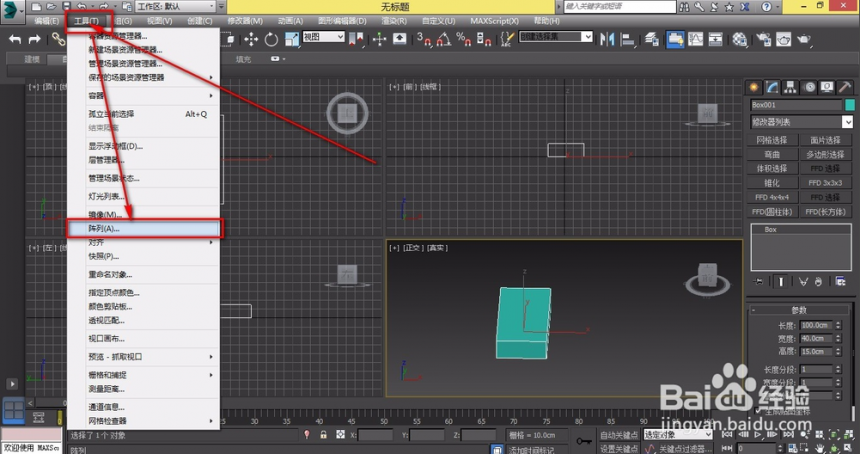
Task: Open the Schematic View icon
Action: point(716,39)
